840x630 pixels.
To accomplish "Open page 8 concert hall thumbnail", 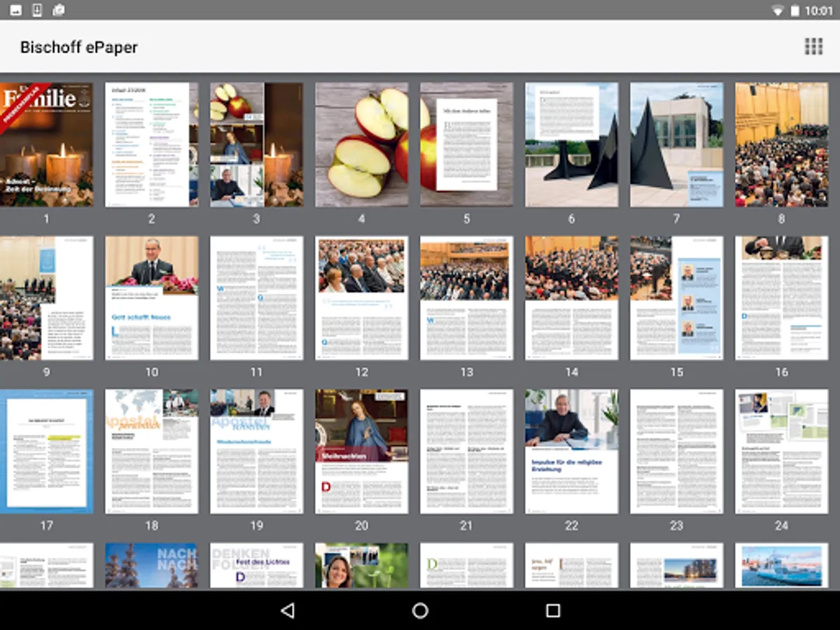I will (x=782, y=145).
